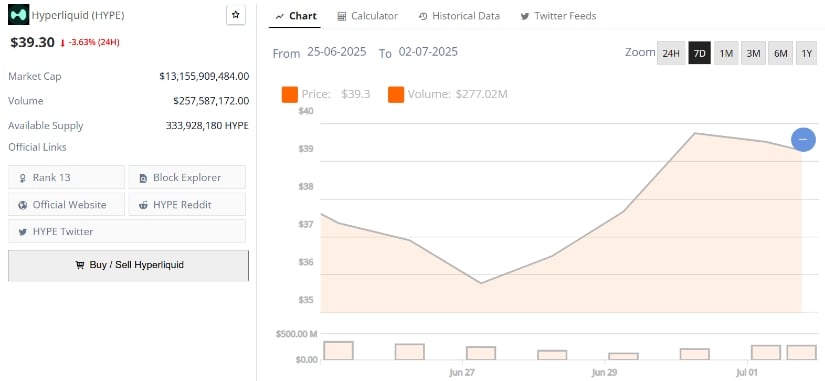Click the Jul 01 axis label
Screen dimensions: 825x381
[x=747, y=373]
